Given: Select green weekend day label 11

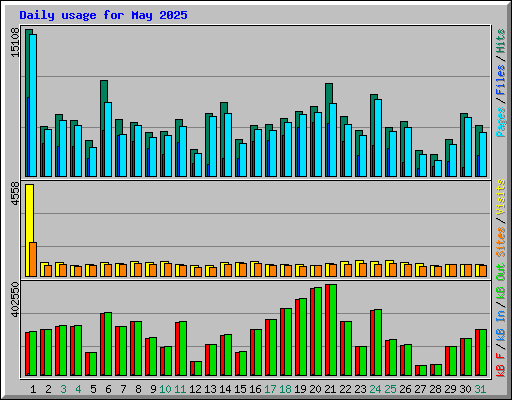Looking at the screenshot, I should (x=180, y=389).
